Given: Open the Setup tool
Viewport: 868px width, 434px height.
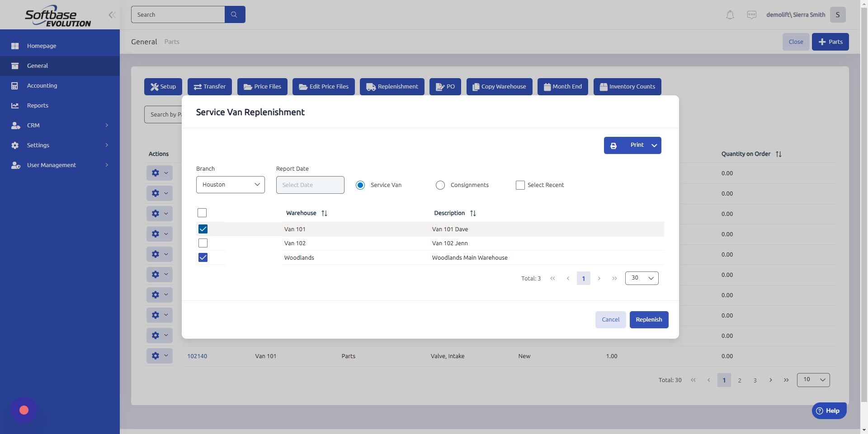Looking at the screenshot, I should [163, 86].
